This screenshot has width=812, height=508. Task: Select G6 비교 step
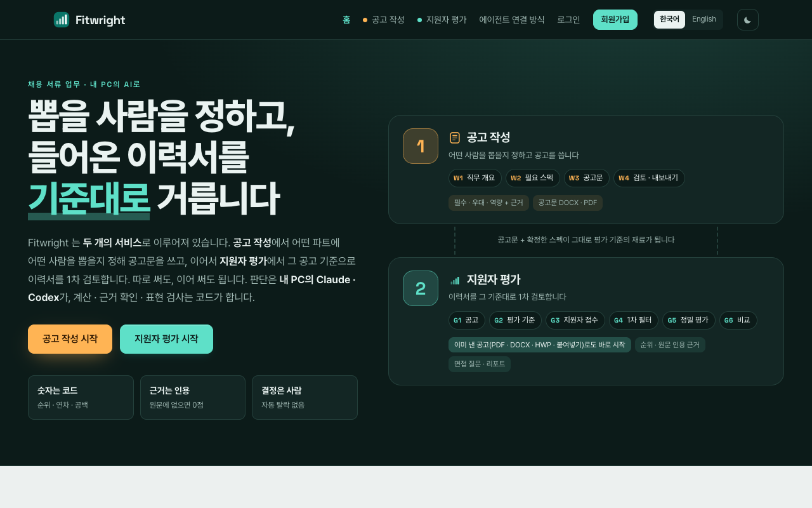click(x=738, y=321)
